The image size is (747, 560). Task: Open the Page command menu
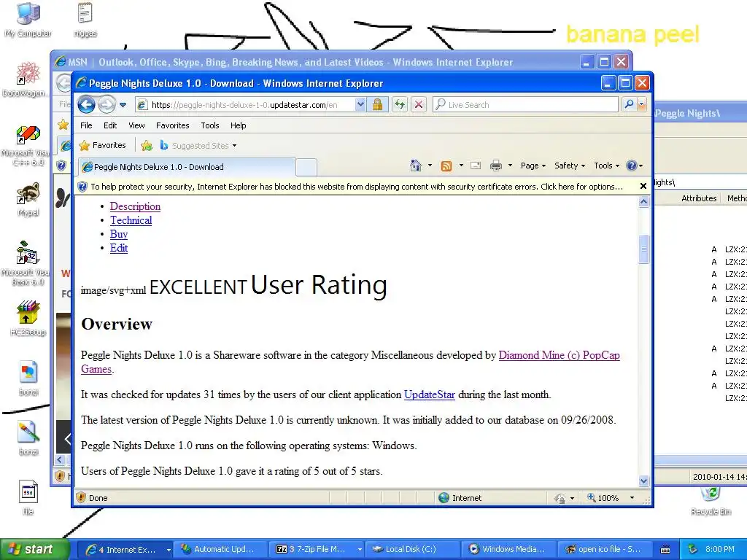pyautogui.click(x=533, y=166)
